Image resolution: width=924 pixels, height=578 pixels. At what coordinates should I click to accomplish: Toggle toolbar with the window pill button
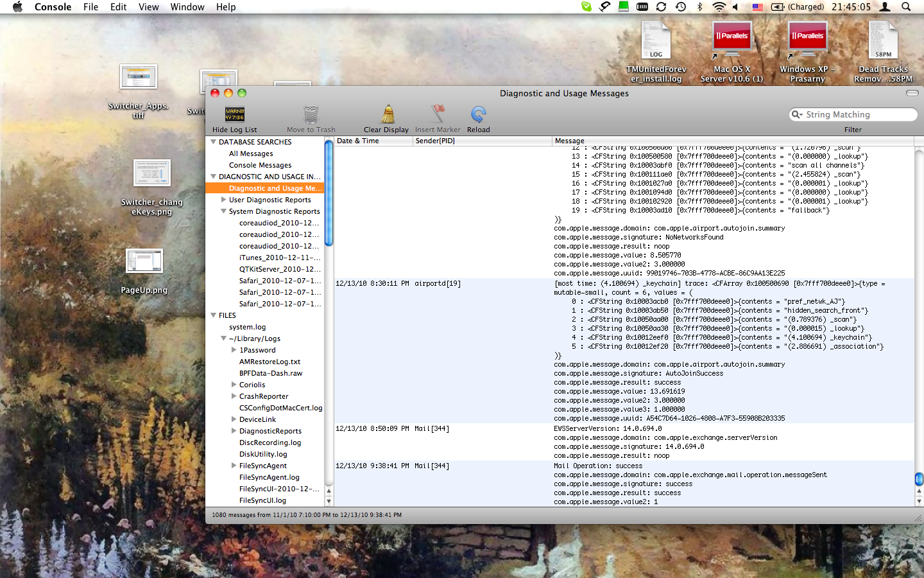912,93
